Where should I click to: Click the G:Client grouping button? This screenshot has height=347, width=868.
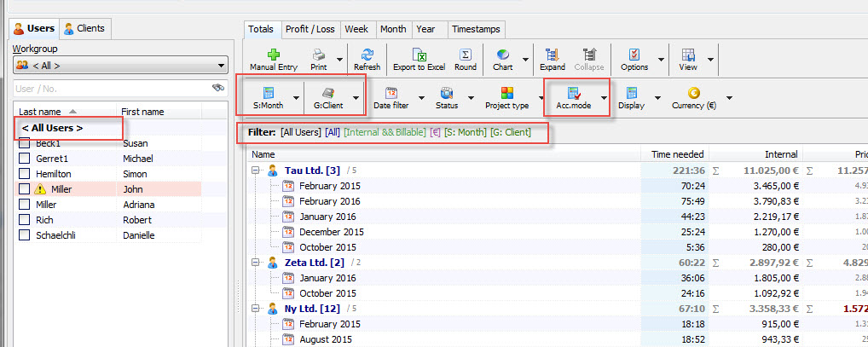tap(328, 97)
